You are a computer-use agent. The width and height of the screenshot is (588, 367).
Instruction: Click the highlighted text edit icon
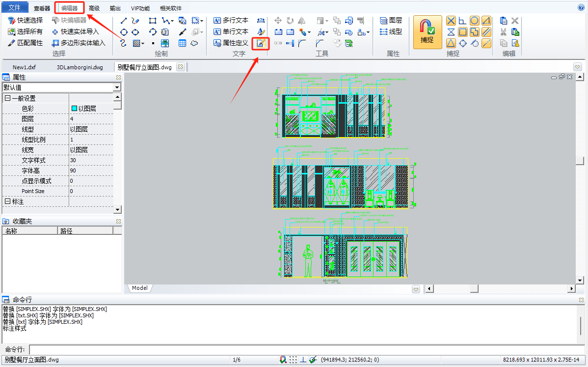click(261, 43)
